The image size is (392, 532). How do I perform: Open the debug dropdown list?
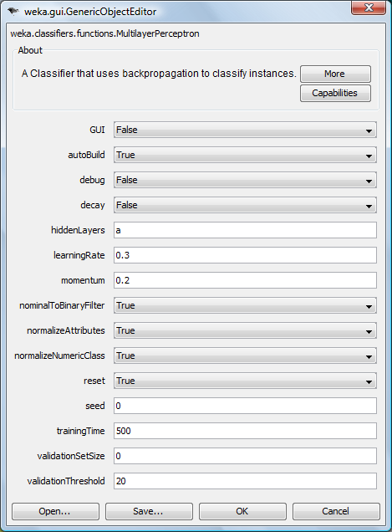245,180
